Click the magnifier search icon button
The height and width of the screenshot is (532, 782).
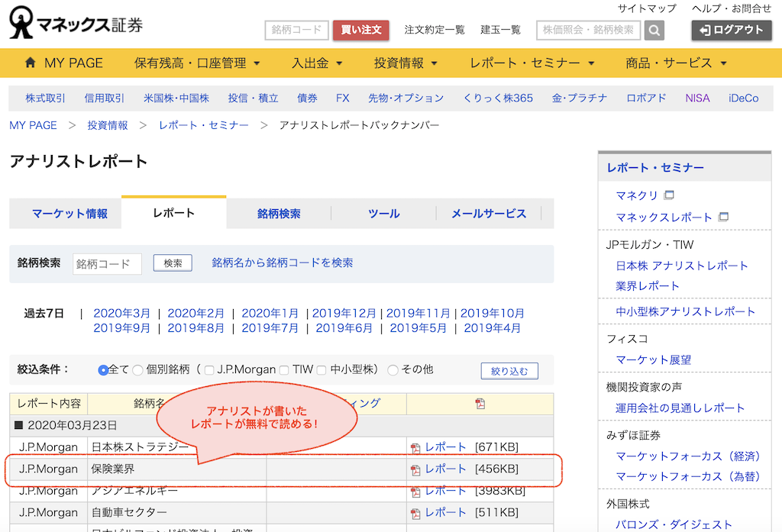(x=654, y=31)
